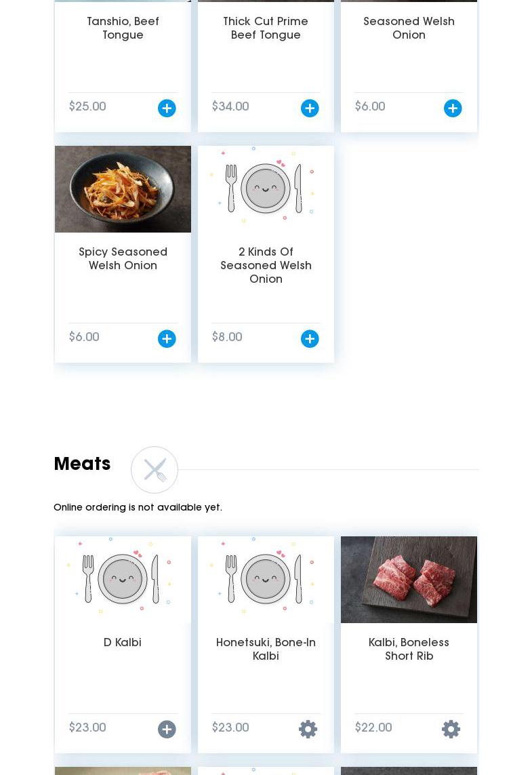This screenshot has height=775, width=532.
Task: Add Spicy Seasoned Welsh Onion plus icon
Action: click(x=167, y=338)
